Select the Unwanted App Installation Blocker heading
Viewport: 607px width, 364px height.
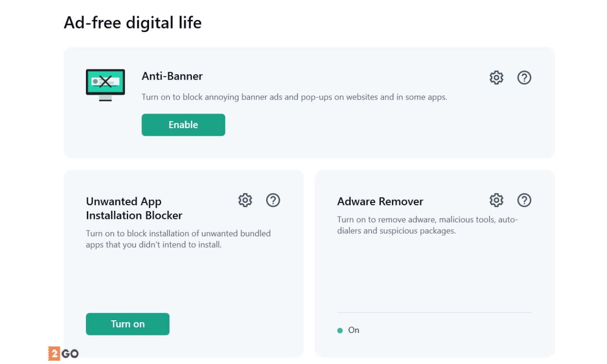134,208
